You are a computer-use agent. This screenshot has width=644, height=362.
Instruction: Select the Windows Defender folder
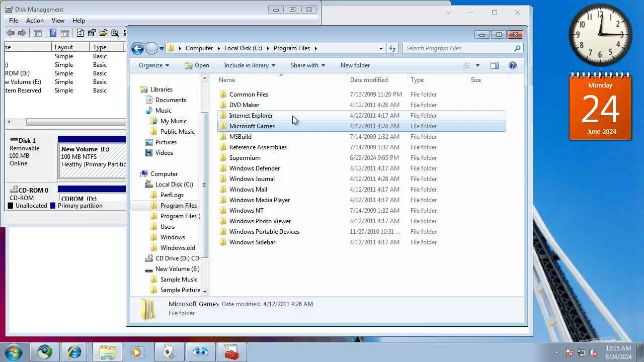[362, 168]
